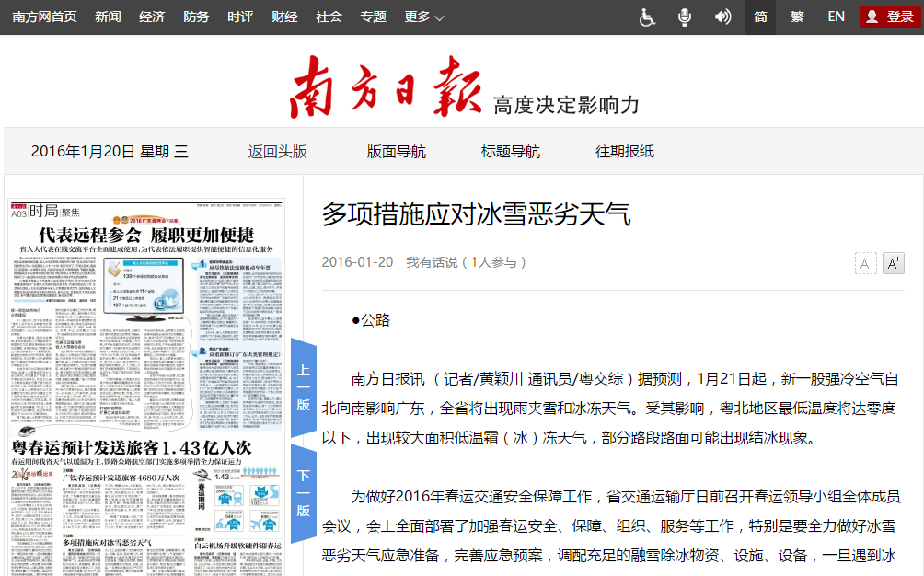
Task: Click the article title 多项措施应对冰雪恶劣天气
Action: 476,213
